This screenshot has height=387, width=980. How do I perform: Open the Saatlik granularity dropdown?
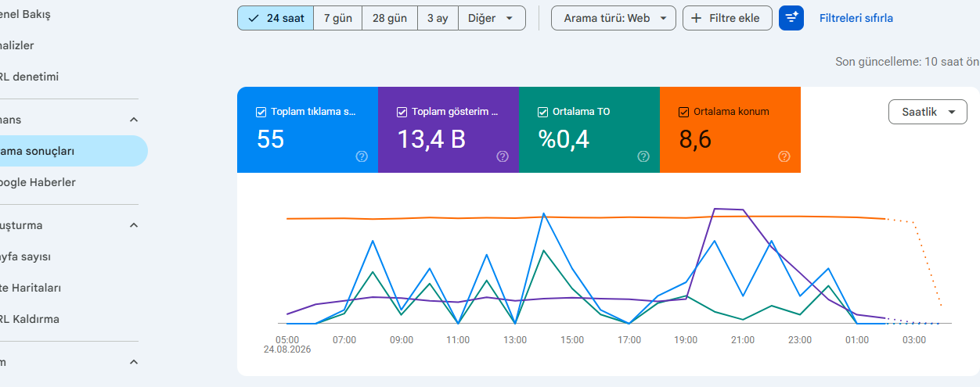tap(928, 112)
